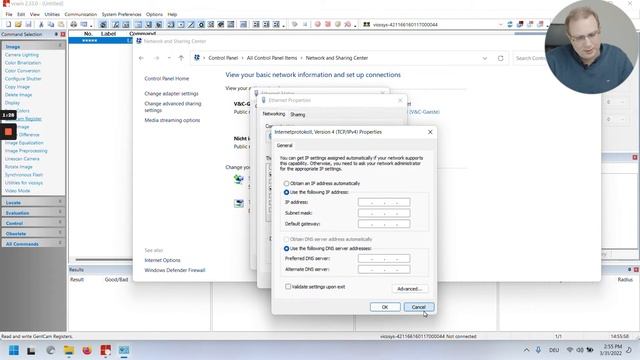
Task: Select Obtain an IP address automatically
Action: tap(287, 183)
